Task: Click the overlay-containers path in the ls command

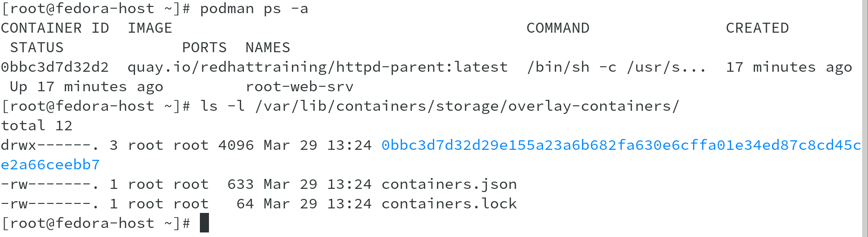Action: pyautogui.click(x=593, y=106)
